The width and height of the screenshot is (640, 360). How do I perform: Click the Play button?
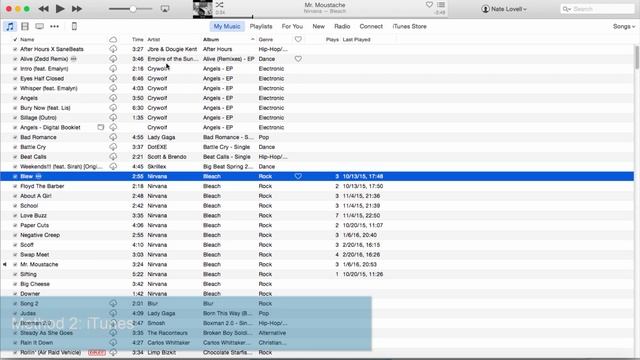click(x=60, y=9)
